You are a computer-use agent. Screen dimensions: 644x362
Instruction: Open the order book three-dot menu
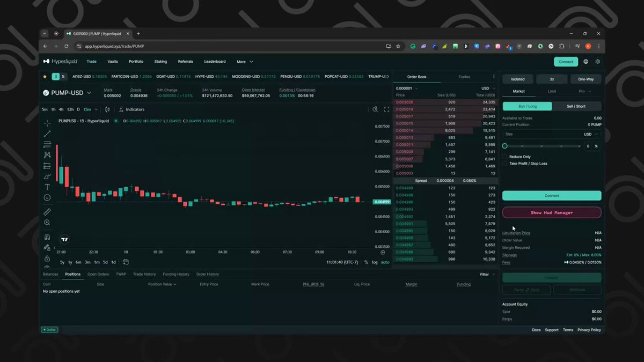tap(494, 77)
